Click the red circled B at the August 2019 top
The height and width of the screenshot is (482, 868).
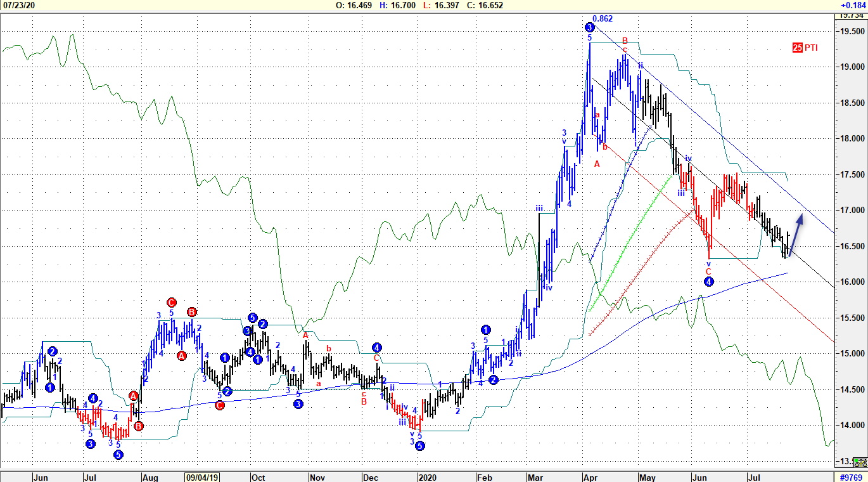tap(192, 311)
